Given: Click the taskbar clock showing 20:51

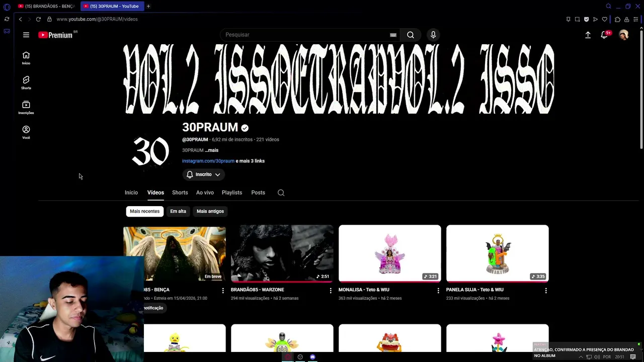Looking at the screenshot, I should click(619, 357).
